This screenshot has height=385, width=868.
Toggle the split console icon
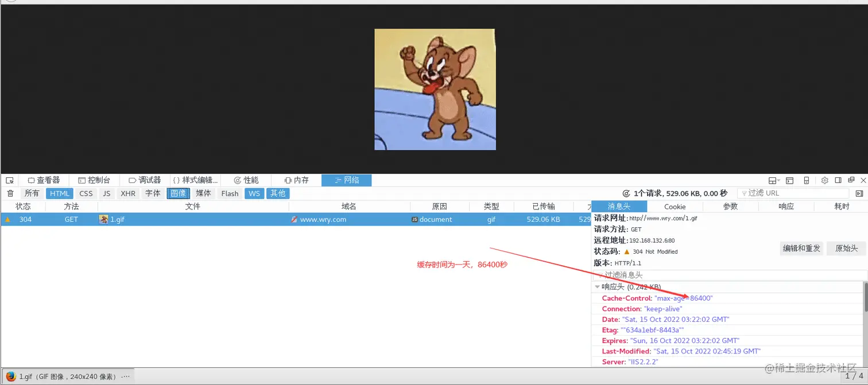789,180
